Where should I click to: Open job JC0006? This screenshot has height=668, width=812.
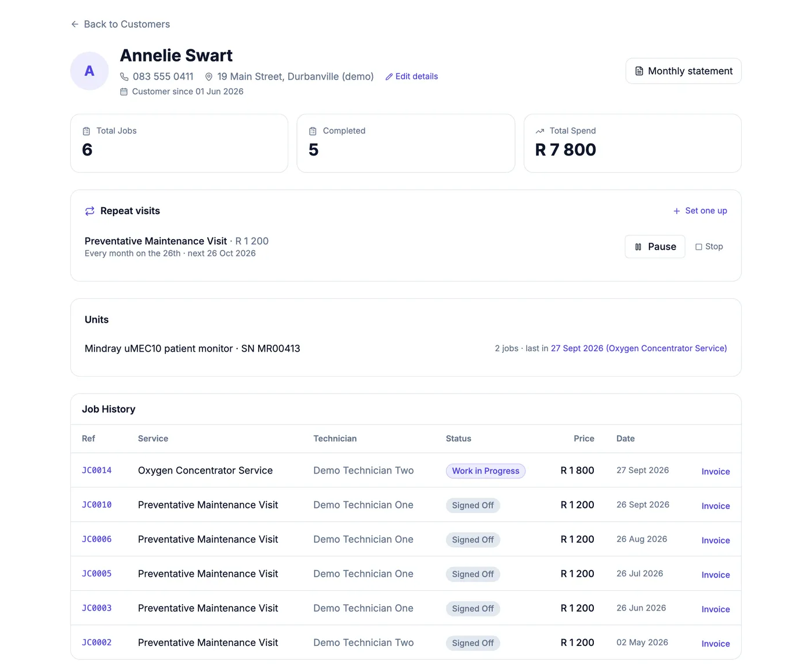pos(96,539)
